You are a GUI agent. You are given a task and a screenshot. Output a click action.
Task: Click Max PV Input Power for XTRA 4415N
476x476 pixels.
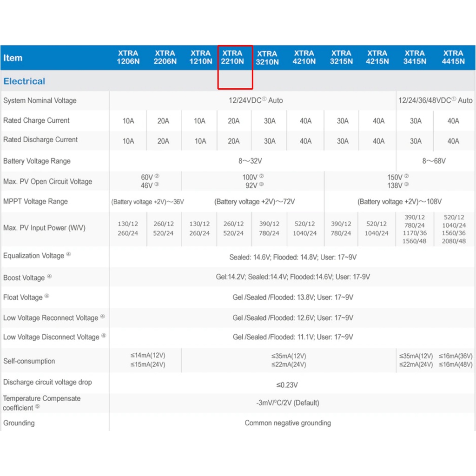pyautogui.click(x=454, y=229)
